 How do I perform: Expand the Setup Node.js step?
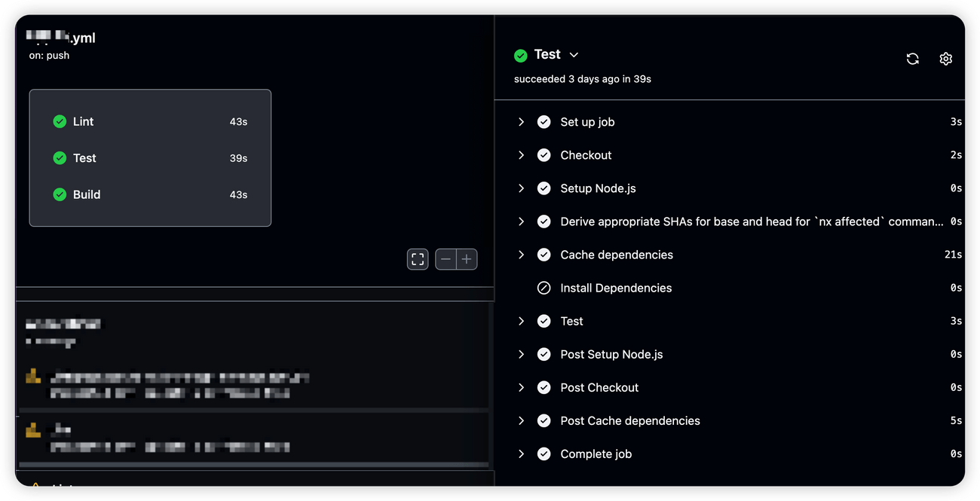521,188
